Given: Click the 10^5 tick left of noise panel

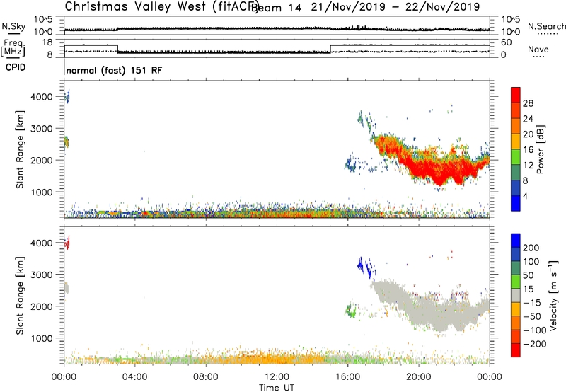Looking at the screenshot, I should click(43, 20).
